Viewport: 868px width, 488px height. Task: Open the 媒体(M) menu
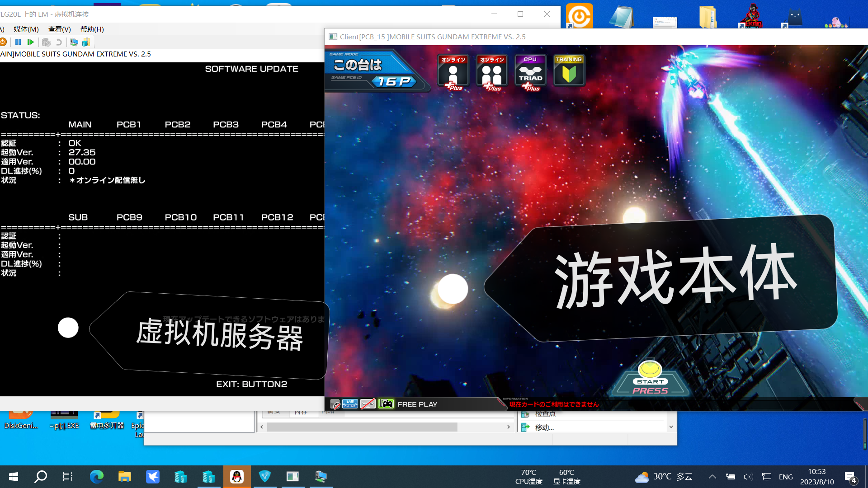[x=26, y=29]
